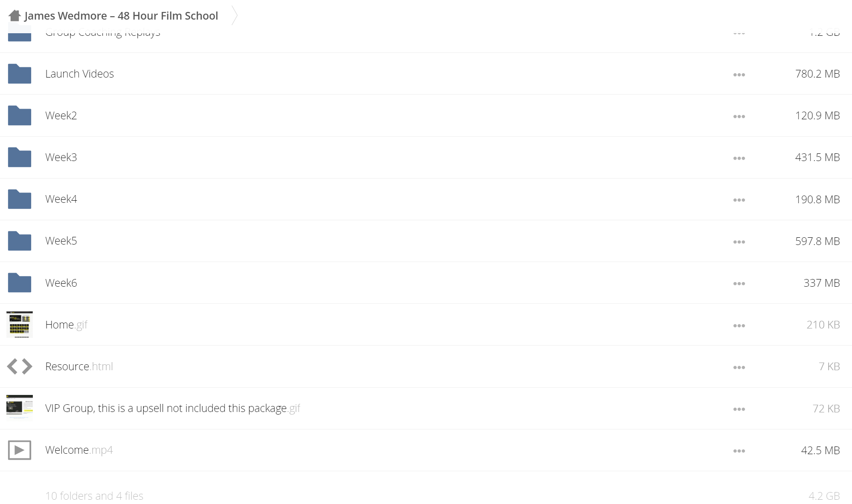852x504 pixels.
Task: Click the breadcrumb chevron arrow
Action: tap(234, 16)
